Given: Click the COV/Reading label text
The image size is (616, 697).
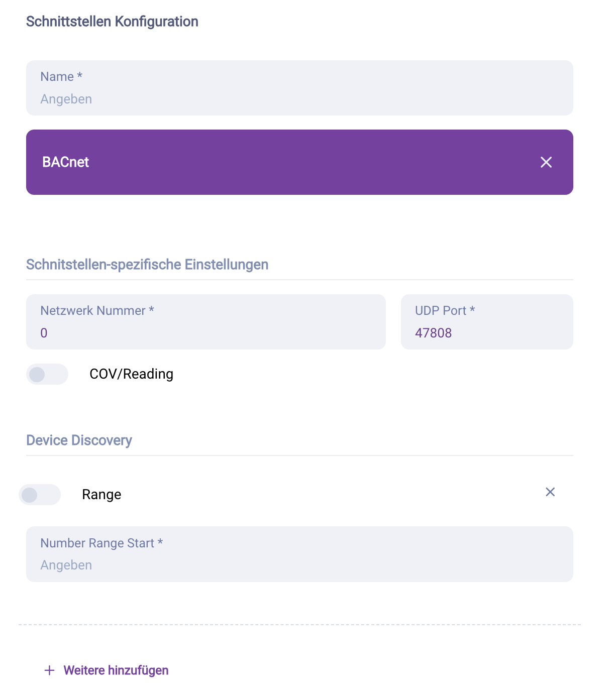Looking at the screenshot, I should click(131, 374).
